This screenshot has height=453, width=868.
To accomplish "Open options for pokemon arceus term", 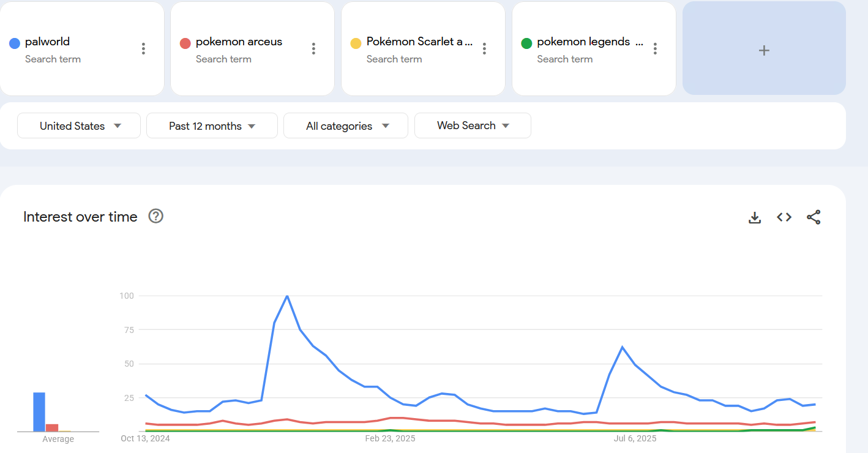I will tap(313, 49).
